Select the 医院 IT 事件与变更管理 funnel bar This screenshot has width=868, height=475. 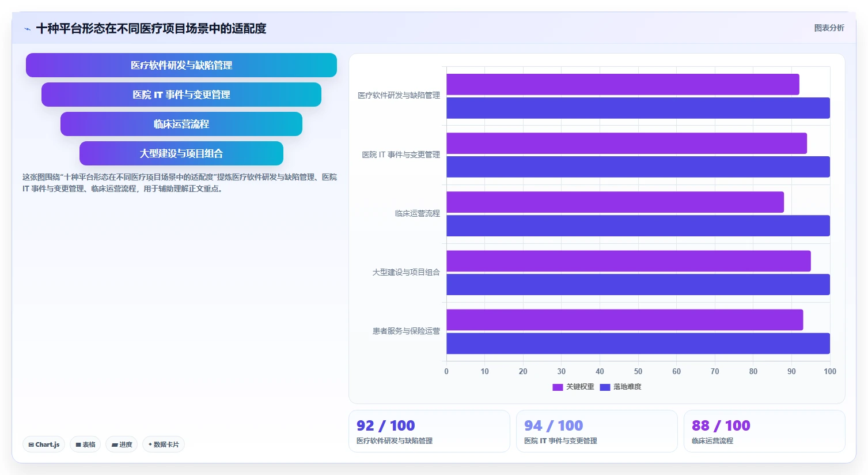(x=181, y=95)
